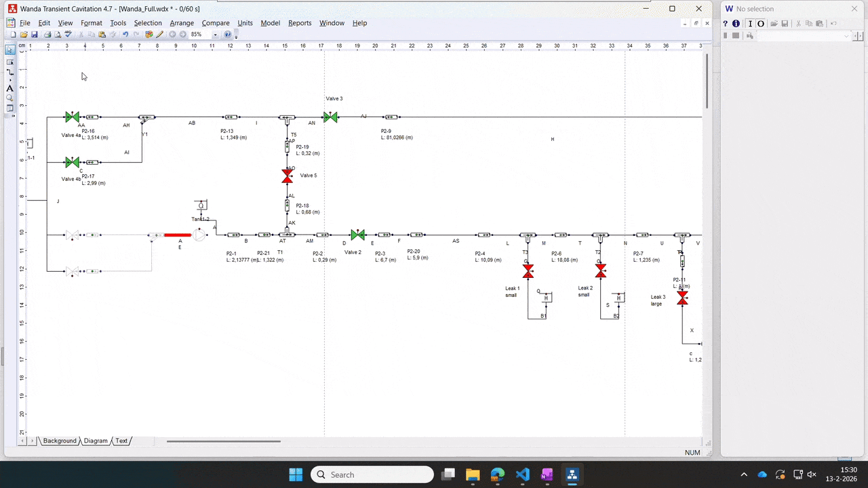This screenshot has height=488, width=868.
Task: Select the green Valve 2 component
Action: point(358,235)
